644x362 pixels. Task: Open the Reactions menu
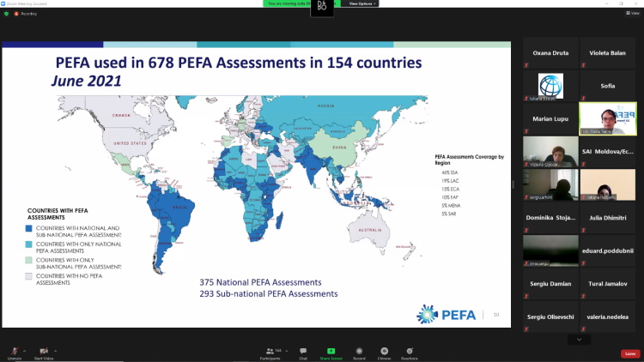tap(410, 353)
